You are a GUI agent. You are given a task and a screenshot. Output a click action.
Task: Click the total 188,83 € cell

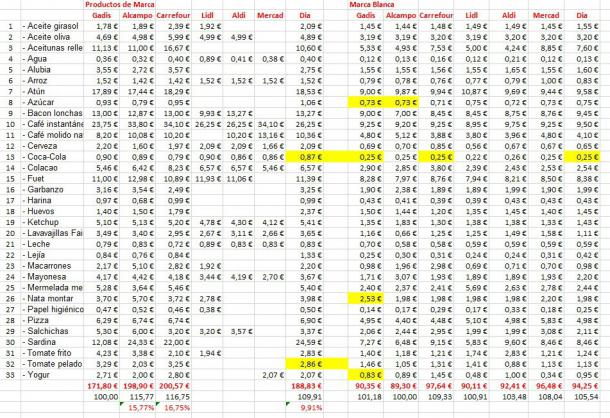305,386
